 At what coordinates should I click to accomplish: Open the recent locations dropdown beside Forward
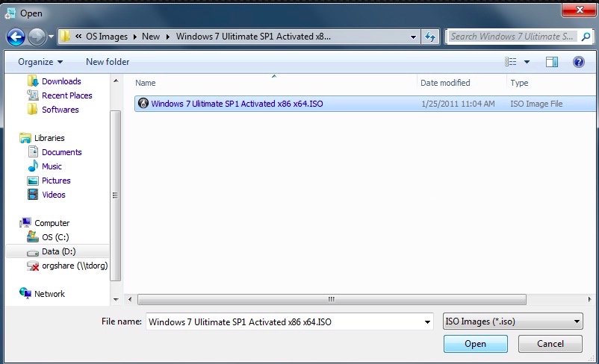click(x=52, y=37)
